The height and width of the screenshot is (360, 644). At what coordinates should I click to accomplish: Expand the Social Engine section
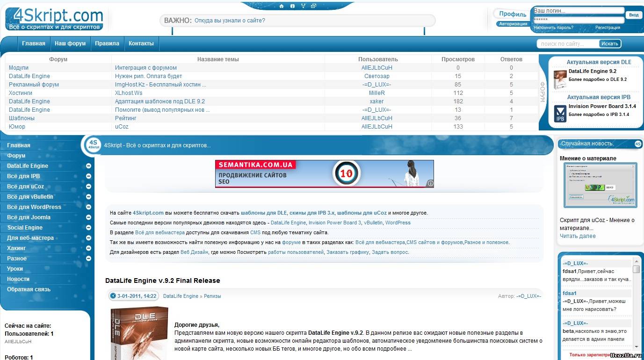point(88,228)
